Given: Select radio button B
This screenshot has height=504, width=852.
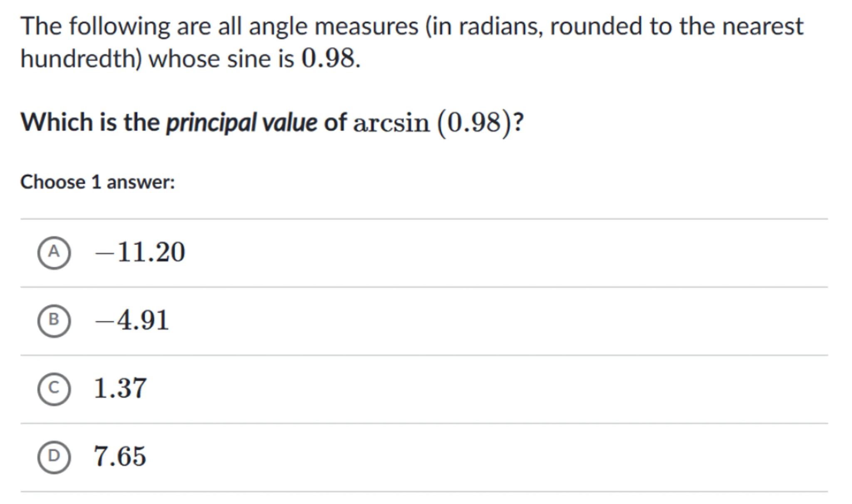Looking at the screenshot, I should point(54,321).
